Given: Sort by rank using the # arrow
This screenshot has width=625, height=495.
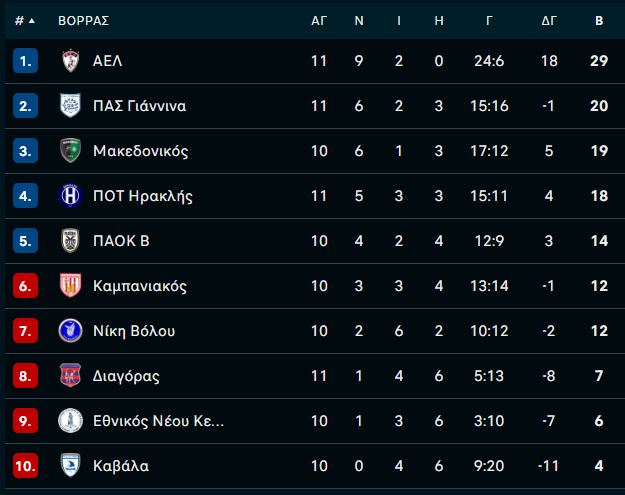Looking at the screenshot, I should coord(25,20).
